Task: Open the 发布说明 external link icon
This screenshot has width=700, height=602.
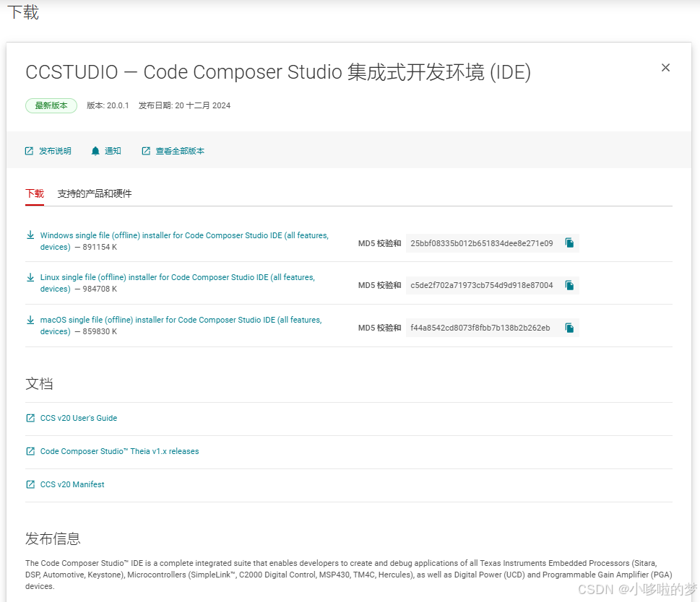Action: (x=29, y=151)
